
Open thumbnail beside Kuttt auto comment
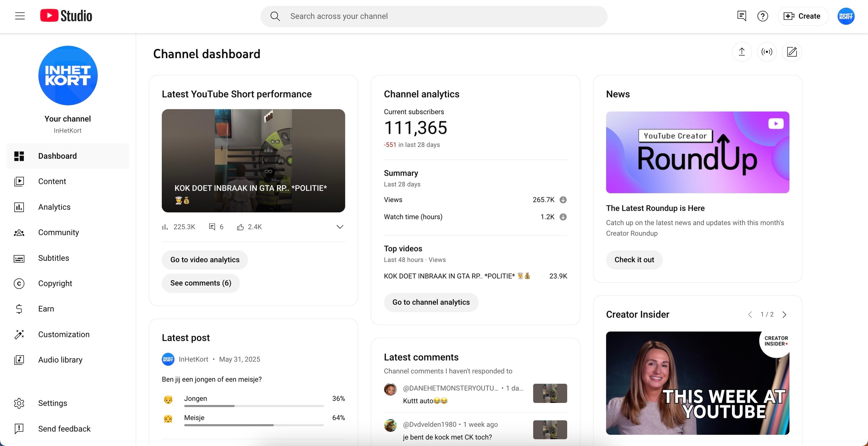point(550,393)
